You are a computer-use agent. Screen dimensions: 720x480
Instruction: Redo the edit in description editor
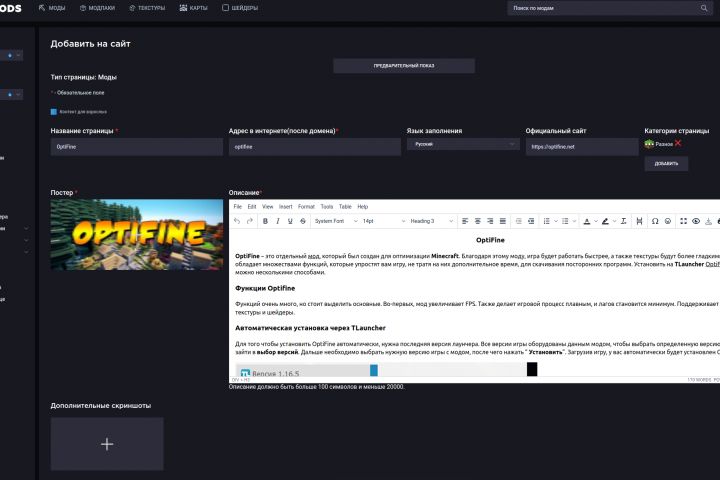250,221
